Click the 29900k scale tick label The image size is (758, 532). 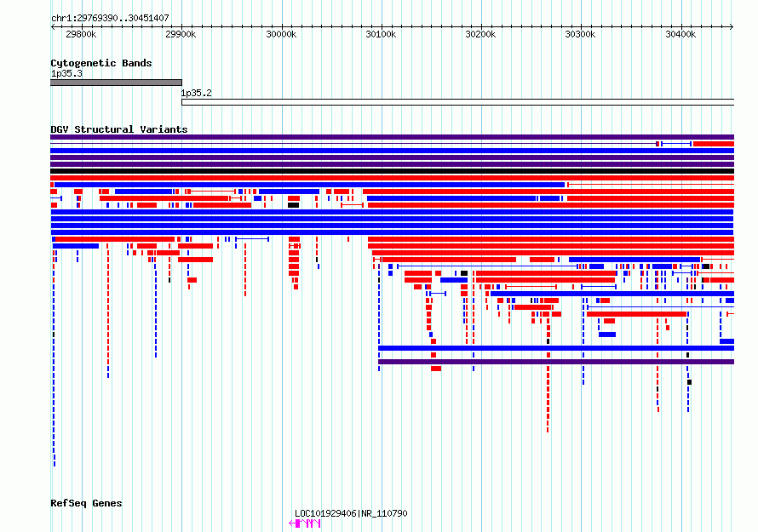[181, 34]
